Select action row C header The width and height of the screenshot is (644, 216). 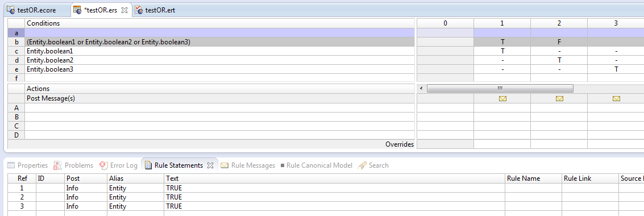click(x=16, y=126)
